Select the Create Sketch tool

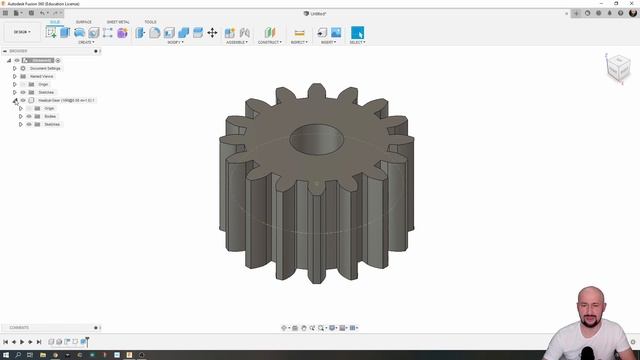pos(51,33)
